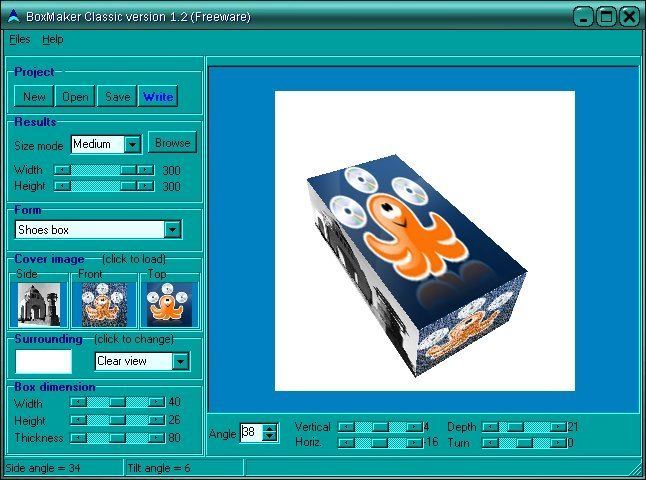Click right arrow of Turn slider
The image size is (646, 480).
pyautogui.click(x=558, y=443)
